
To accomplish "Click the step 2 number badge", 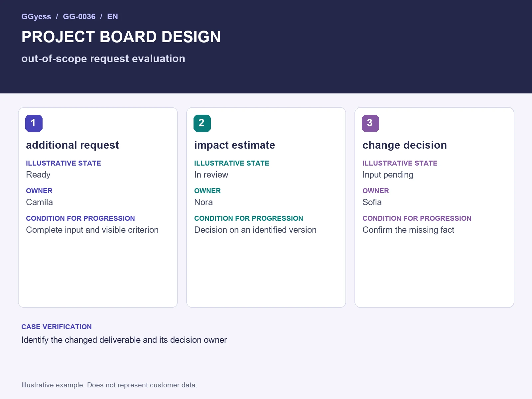I will click(x=202, y=123).
